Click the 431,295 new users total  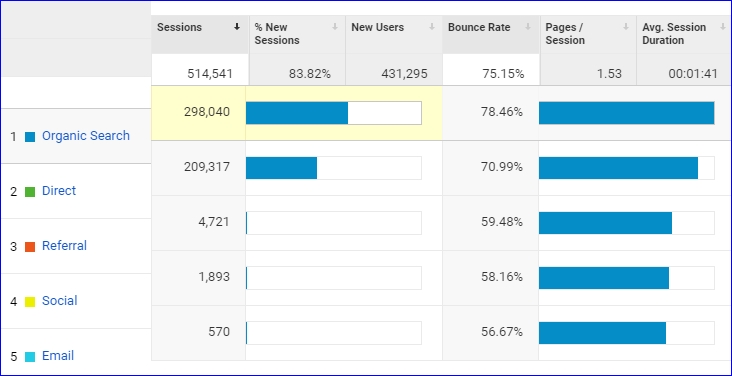(404, 74)
